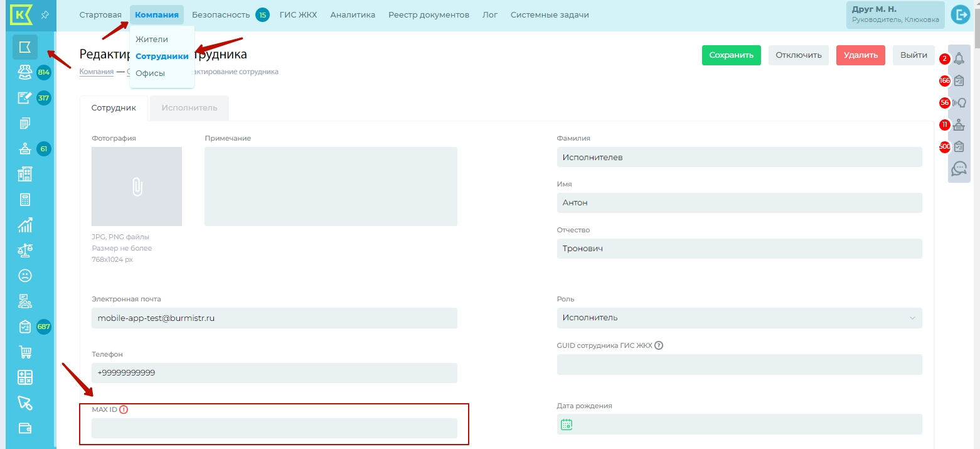Open the Друг М. Н. profile block

[895, 14]
